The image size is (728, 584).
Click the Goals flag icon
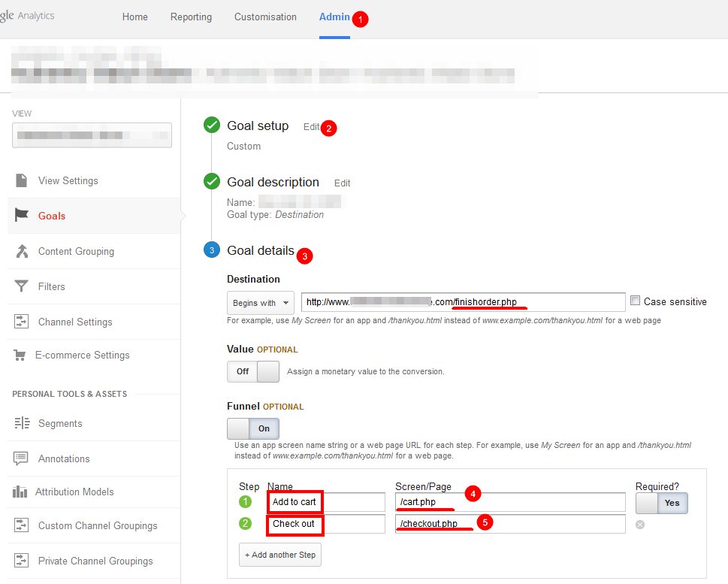coord(22,216)
